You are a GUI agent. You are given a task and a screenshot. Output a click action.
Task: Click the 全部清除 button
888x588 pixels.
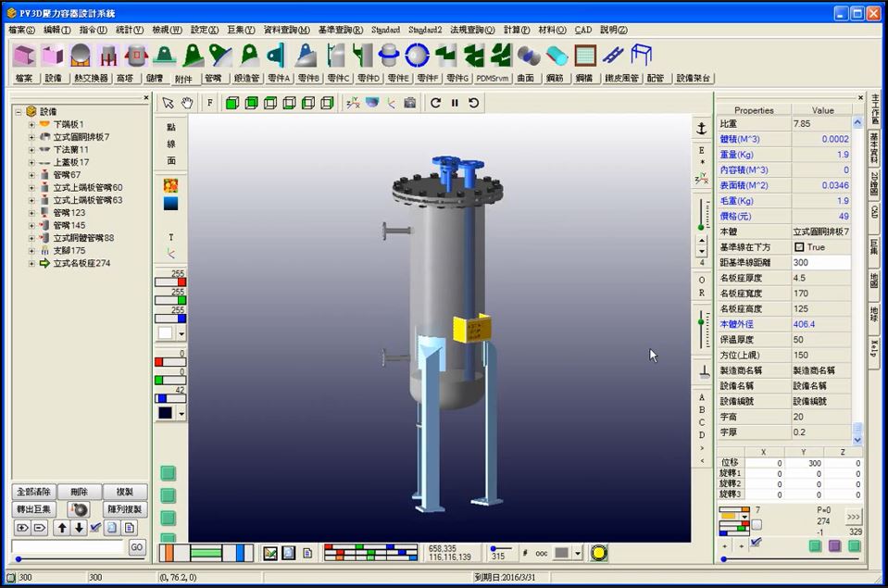(33, 492)
